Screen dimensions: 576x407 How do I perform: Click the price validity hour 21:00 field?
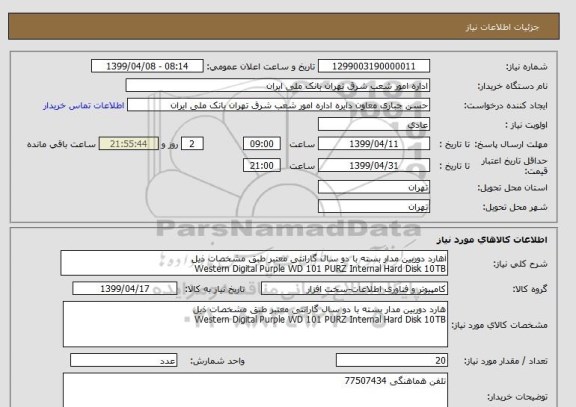pos(262,166)
